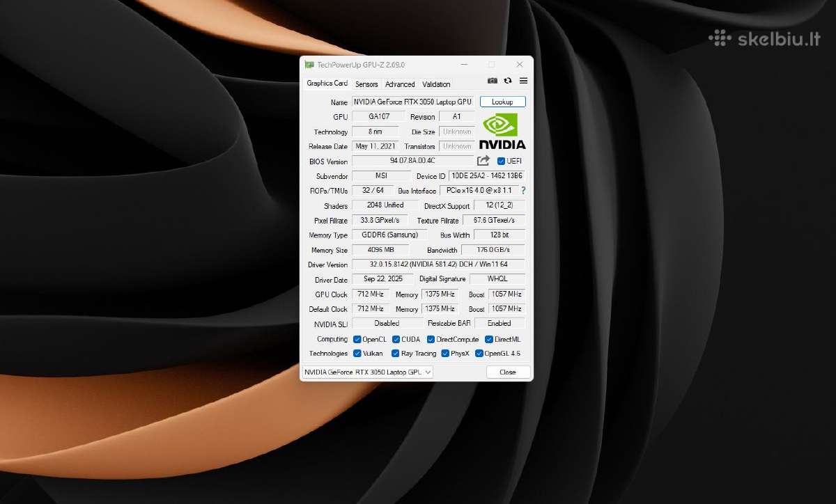Switch to the Sensors tab
This screenshot has height=504, width=836.
366,84
